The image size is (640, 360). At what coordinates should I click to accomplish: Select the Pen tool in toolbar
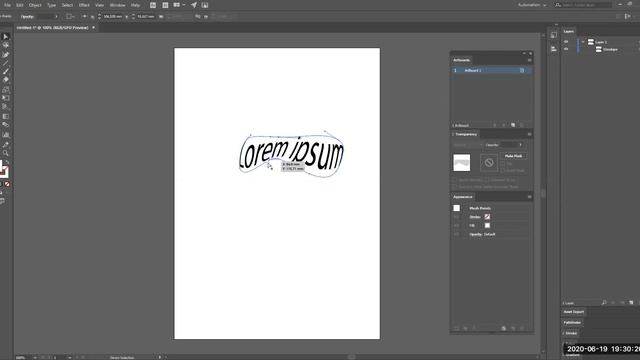point(5,54)
